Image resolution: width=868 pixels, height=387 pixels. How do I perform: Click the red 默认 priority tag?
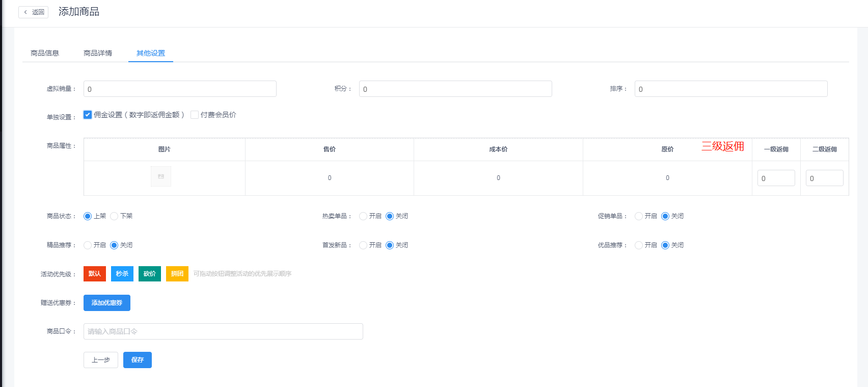95,274
